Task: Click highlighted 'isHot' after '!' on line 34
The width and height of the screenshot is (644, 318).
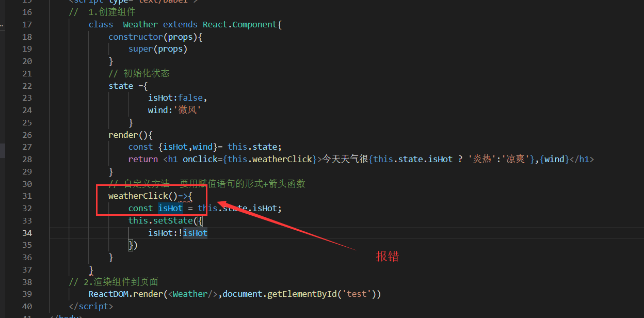Action: 195,233
